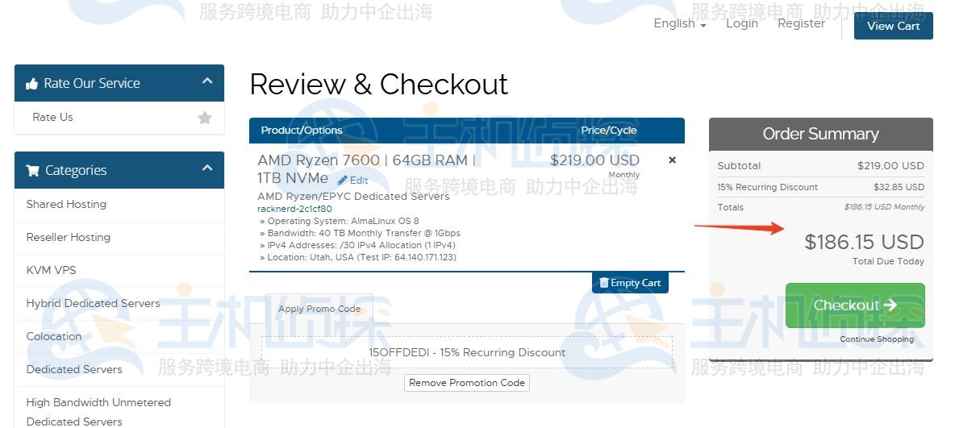Screen dimensions: 980x428
Task: Select KVM VPS category
Action: pyautogui.click(x=51, y=270)
